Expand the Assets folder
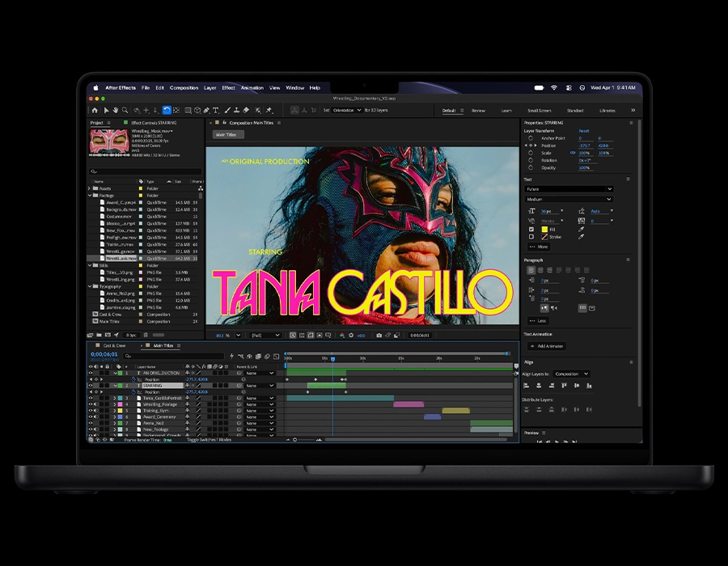 tap(90, 188)
